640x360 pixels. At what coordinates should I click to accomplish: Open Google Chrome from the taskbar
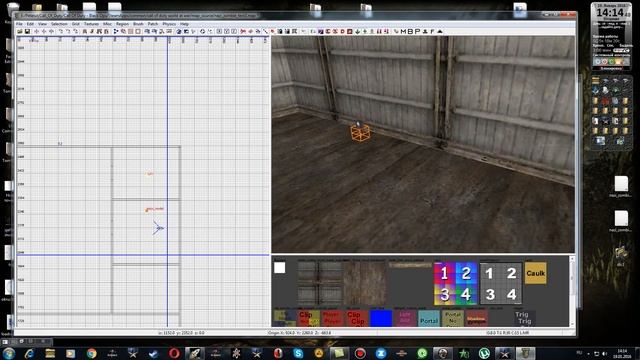pos(91,353)
